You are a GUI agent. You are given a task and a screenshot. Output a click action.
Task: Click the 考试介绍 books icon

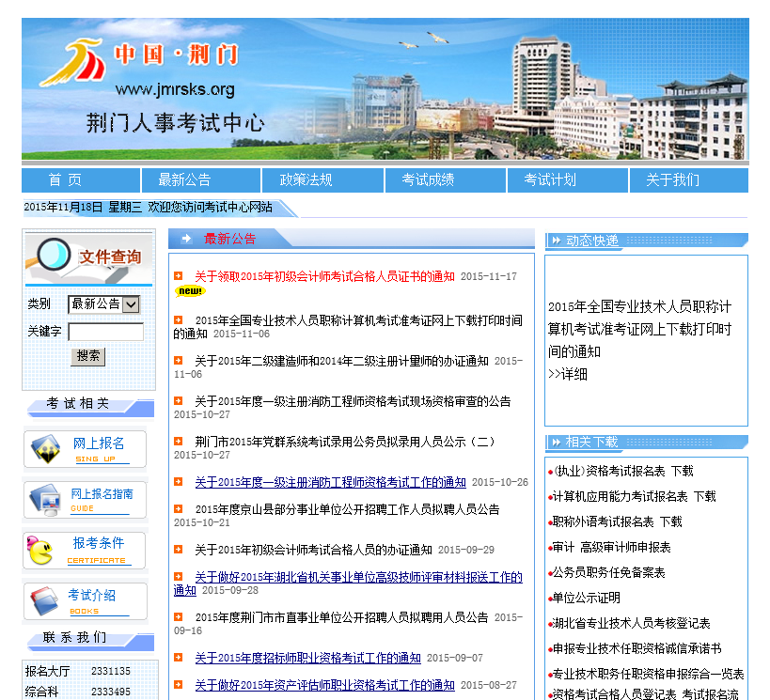pyautogui.click(x=44, y=600)
